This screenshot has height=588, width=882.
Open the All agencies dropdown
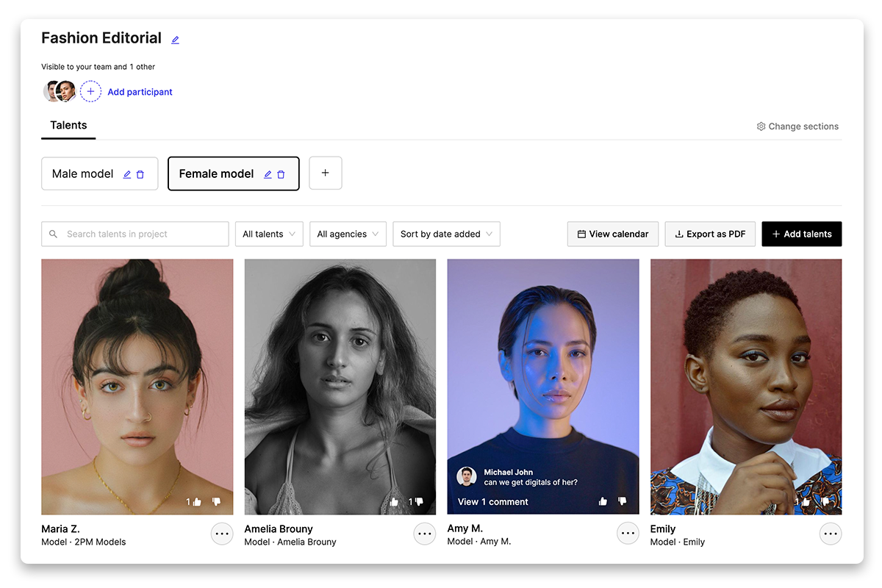[x=348, y=234]
